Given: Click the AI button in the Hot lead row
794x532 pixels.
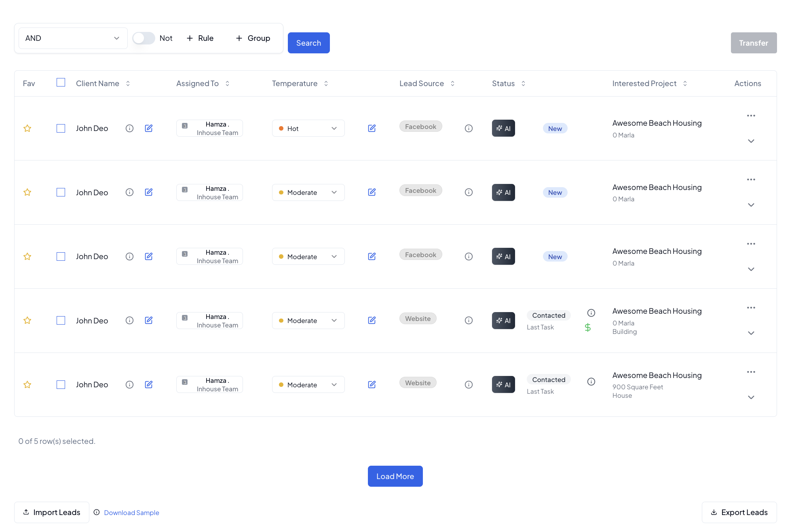Looking at the screenshot, I should coord(503,128).
